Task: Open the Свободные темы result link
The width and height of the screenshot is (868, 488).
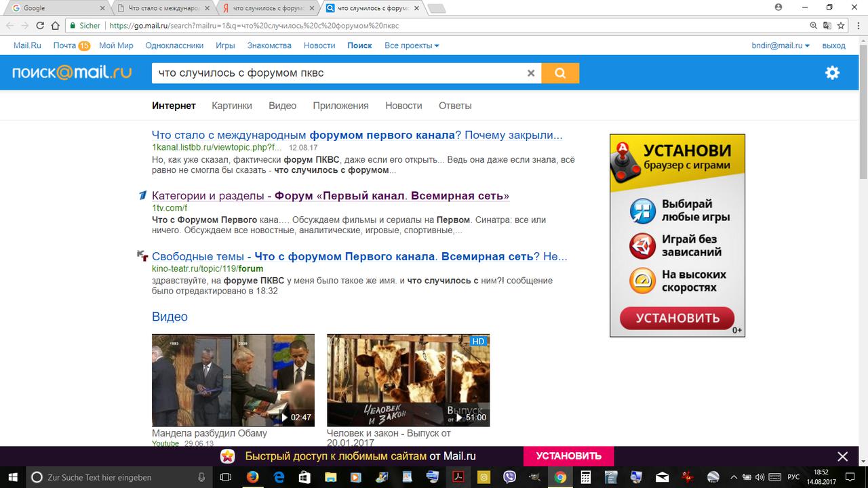Action: pyautogui.click(x=359, y=256)
